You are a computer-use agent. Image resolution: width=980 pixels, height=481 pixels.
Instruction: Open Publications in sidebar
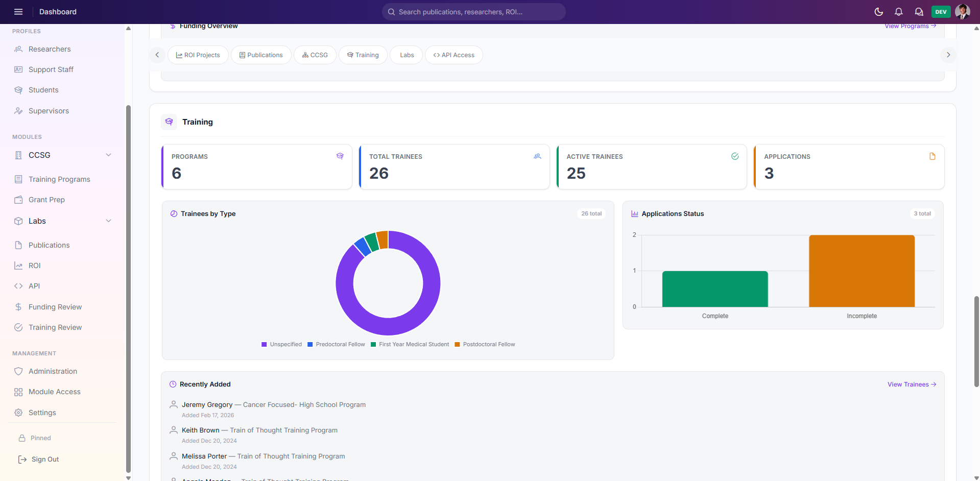(x=49, y=245)
